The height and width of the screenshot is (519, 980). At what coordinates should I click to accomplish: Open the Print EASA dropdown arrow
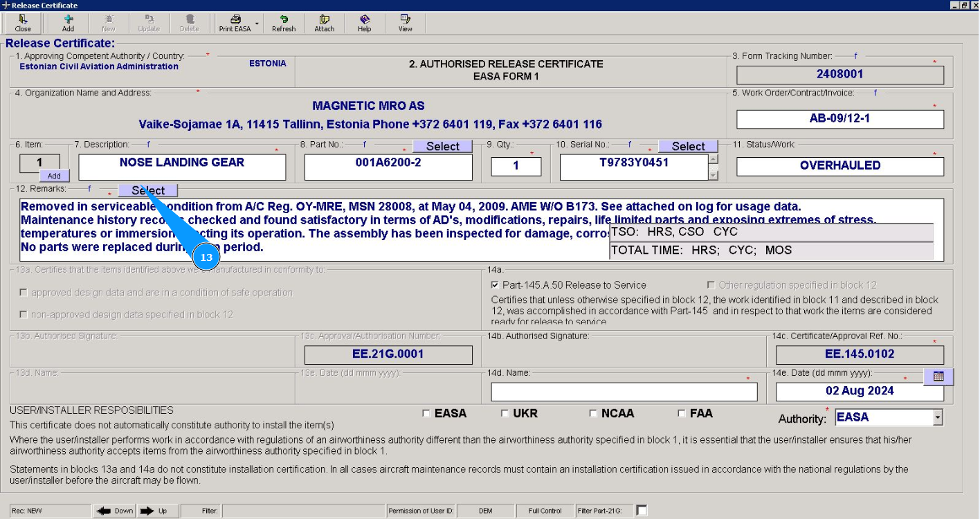[257, 24]
